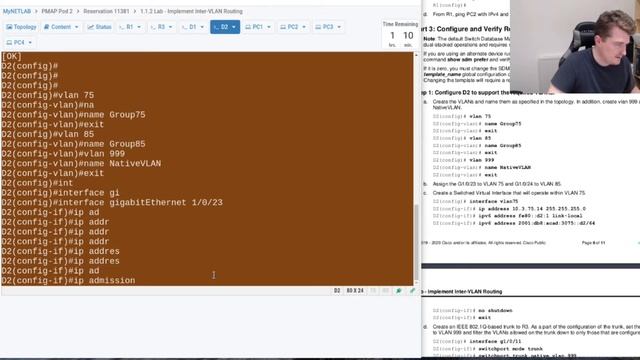Image resolution: width=640 pixels, height=360 pixels.
Task: Click the 'name Group75' terminal line
Action: [x=73, y=115]
